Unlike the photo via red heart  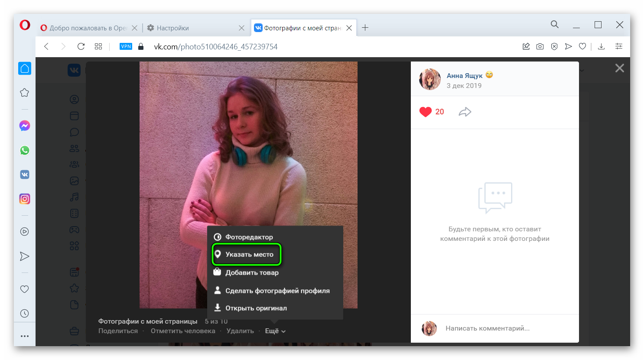point(426,112)
